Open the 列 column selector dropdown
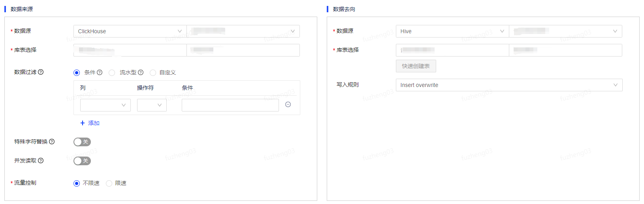 click(105, 105)
